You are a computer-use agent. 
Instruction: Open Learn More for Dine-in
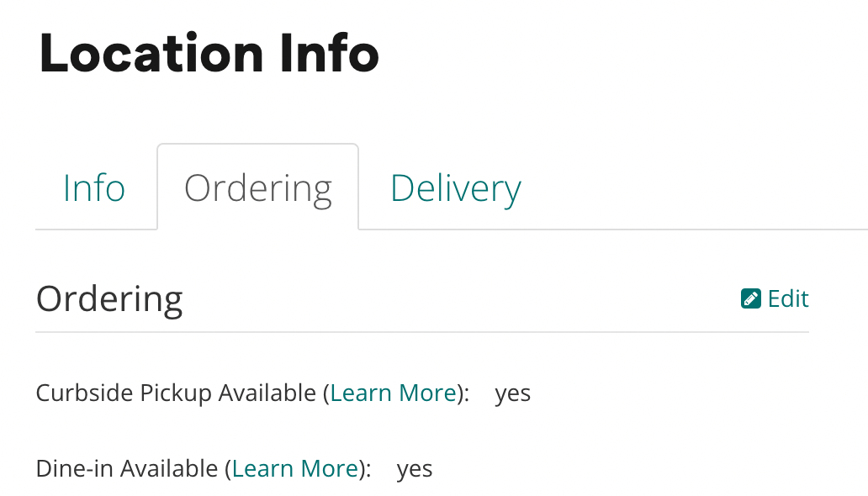coord(295,468)
